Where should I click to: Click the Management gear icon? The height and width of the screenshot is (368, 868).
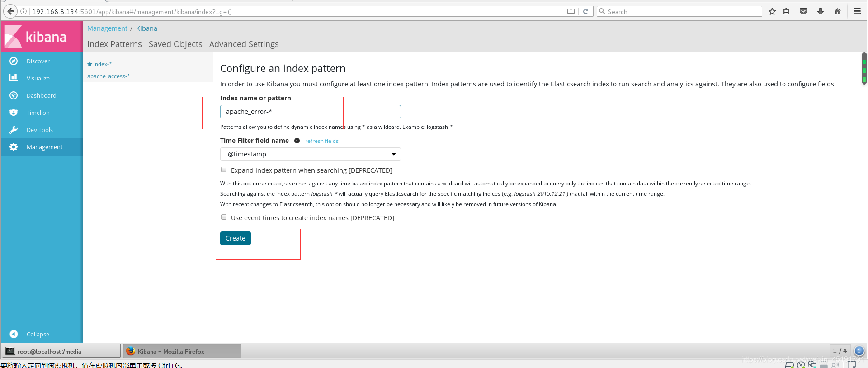(14, 147)
